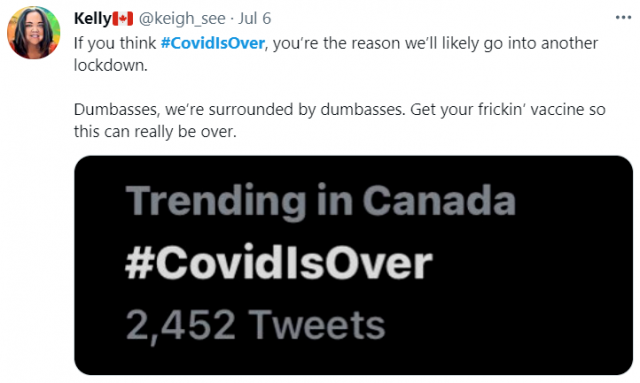This screenshot has width=640, height=383.
Task: Follow the blue #CovidIsOver hashtag link
Action: pos(213,43)
